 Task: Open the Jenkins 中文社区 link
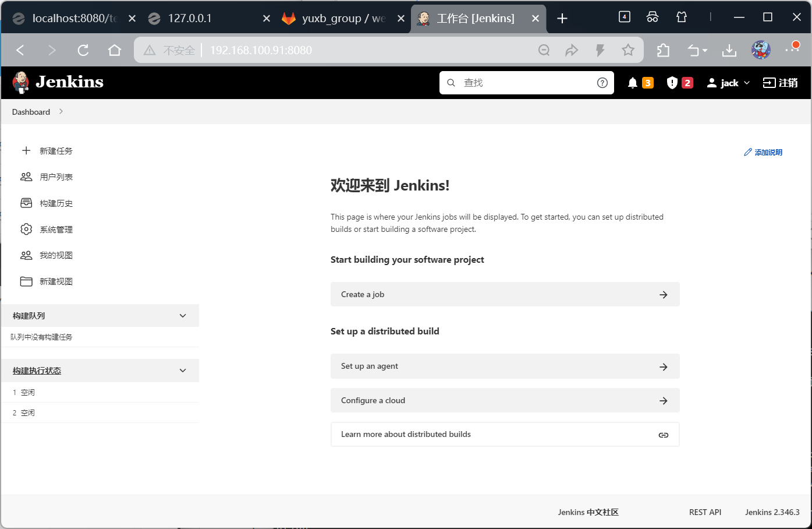click(x=588, y=512)
